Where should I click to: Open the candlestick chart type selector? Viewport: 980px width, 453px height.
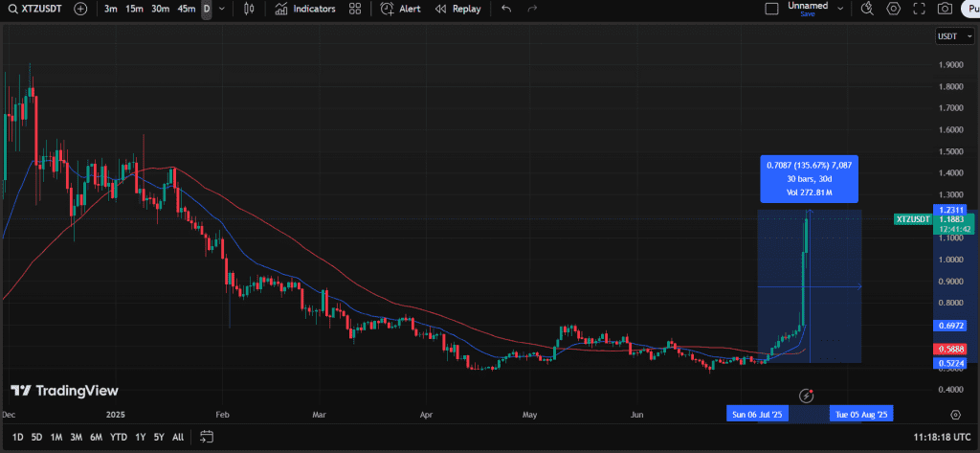[250, 9]
